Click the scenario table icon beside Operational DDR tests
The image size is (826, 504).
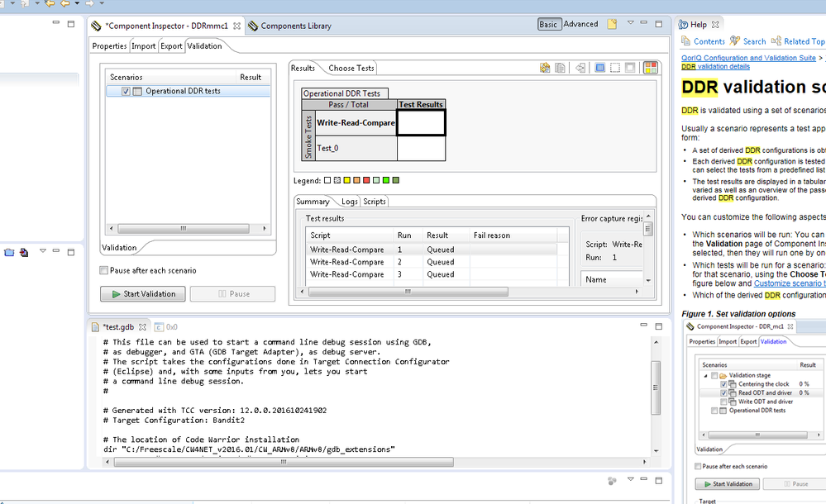tap(137, 91)
